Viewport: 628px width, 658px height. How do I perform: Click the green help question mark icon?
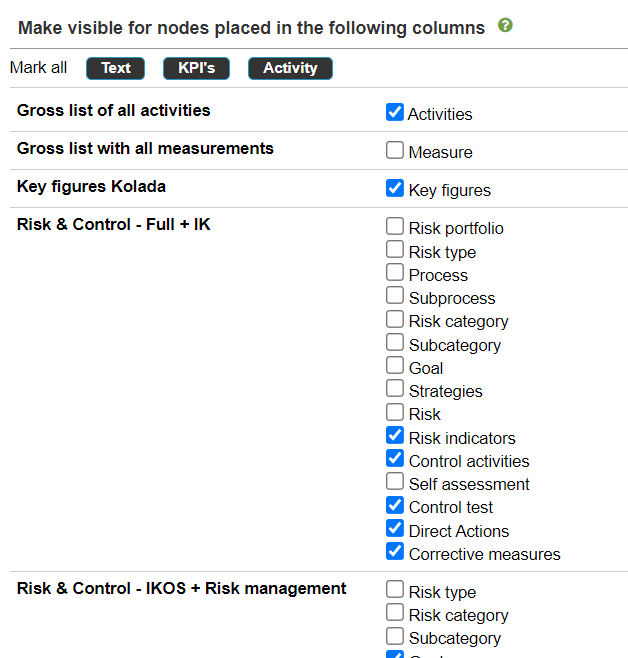pyautogui.click(x=505, y=26)
